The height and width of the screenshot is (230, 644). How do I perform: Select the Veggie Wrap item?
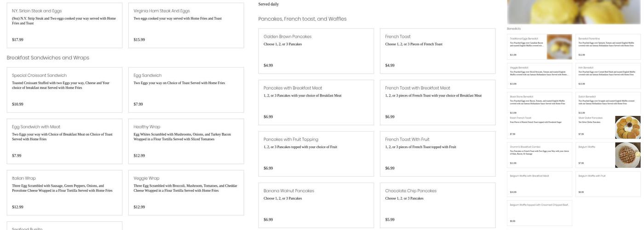pos(186,192)
